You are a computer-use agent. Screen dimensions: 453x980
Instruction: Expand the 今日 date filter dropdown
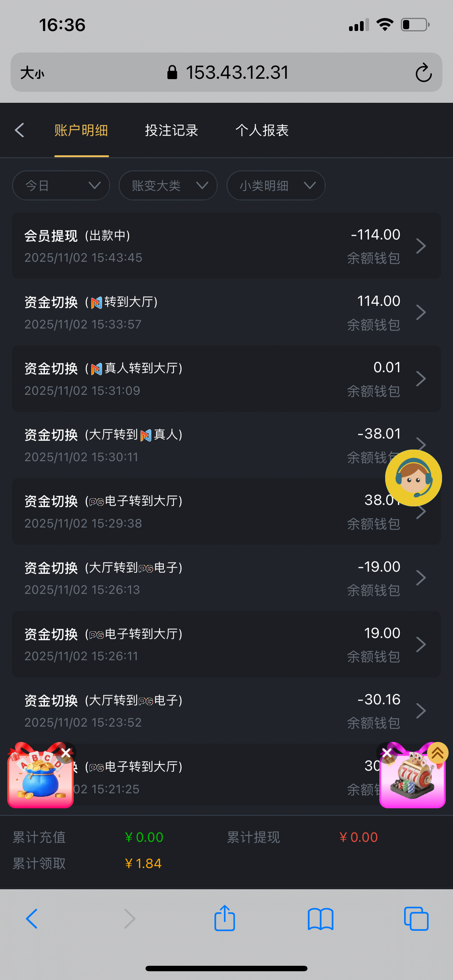[61, 186]
